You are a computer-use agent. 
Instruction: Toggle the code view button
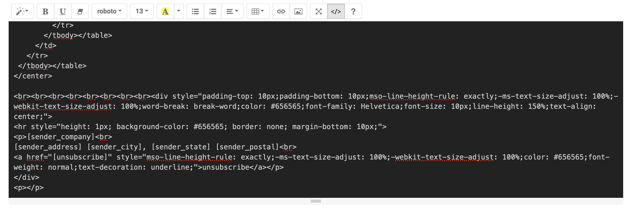tap(336, 11)
